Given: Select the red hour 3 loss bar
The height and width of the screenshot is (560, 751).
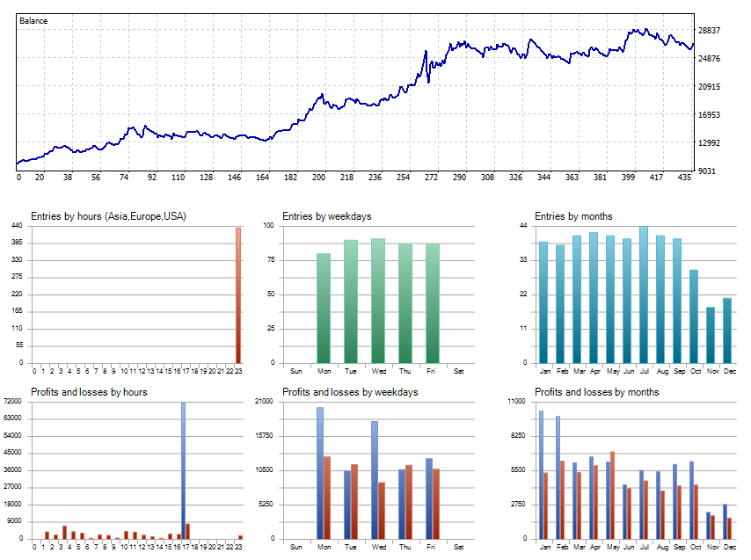Looking at the screenshot, I should coord(65,532).
